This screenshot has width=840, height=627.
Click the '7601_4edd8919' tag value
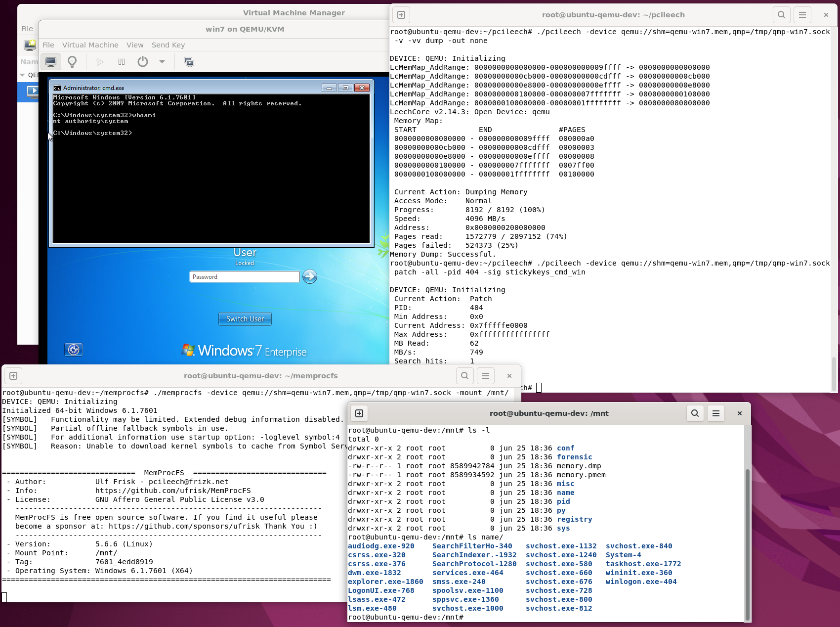pyautogui.click(x=124, y=562)
